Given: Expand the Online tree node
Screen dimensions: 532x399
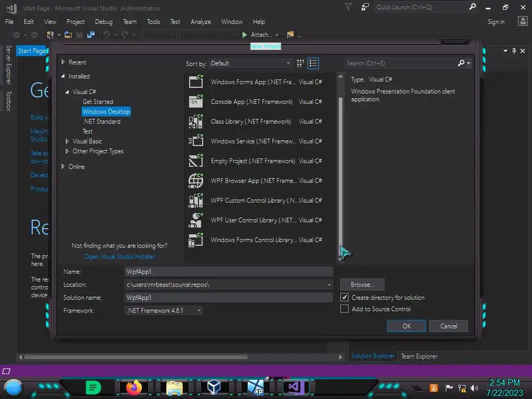Looking at the screenshot, I should pyautogui.click(x=63, y=166).
